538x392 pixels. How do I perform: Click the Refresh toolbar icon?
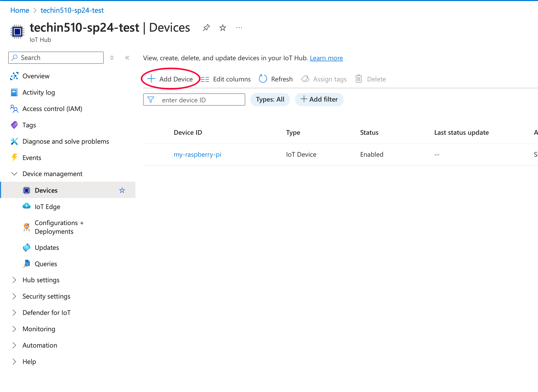click(263, 79)
